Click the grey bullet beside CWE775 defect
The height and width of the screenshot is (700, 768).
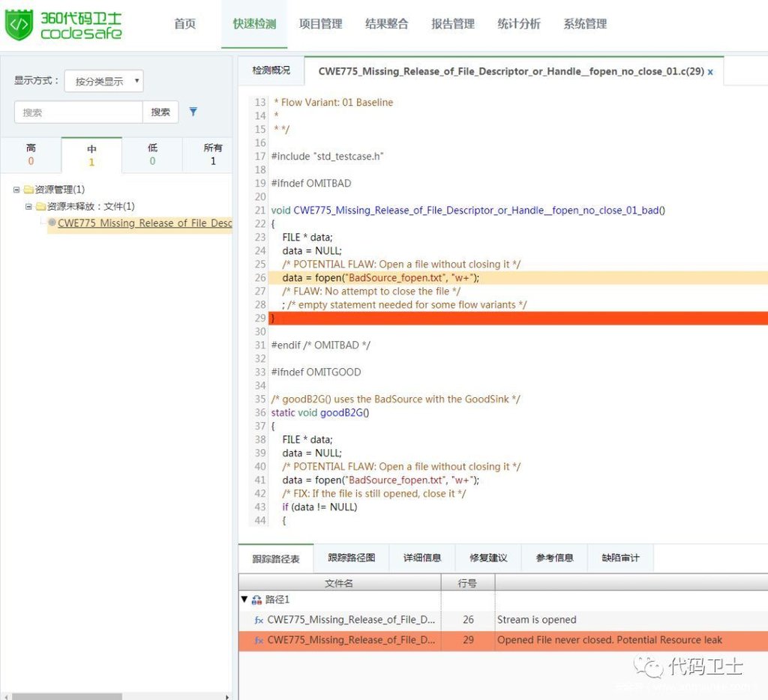pos(52,223)
